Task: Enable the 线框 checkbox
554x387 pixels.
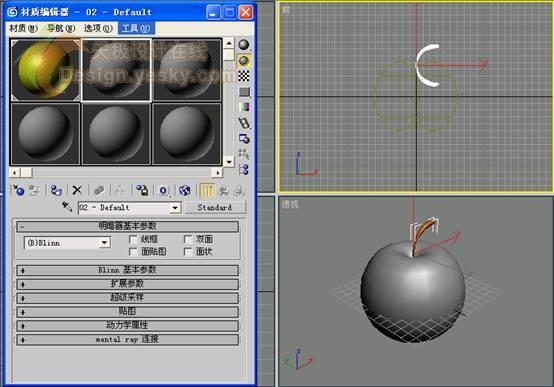Action: [133, 239]
